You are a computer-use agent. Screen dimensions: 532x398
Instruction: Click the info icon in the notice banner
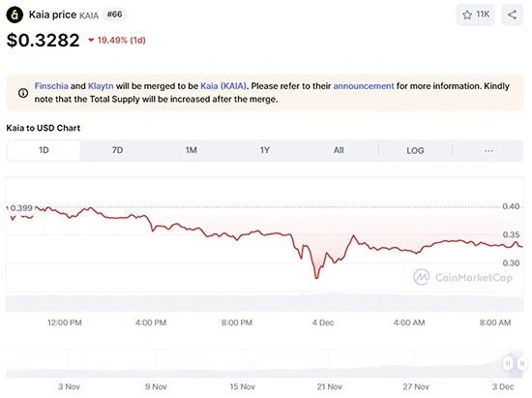[x=23, y=93]
